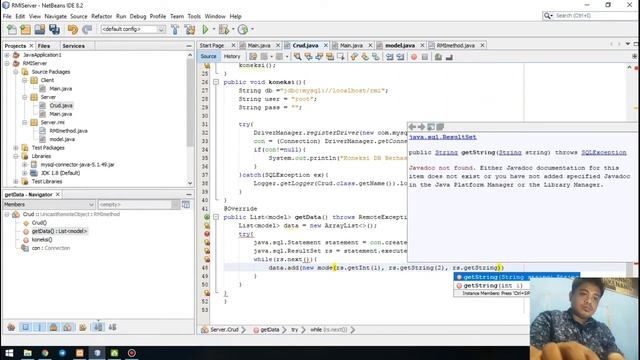Screen dimensions: 640x360
Task: Toggle the Show Fields filter in Navigator
Action: [26, 327]
